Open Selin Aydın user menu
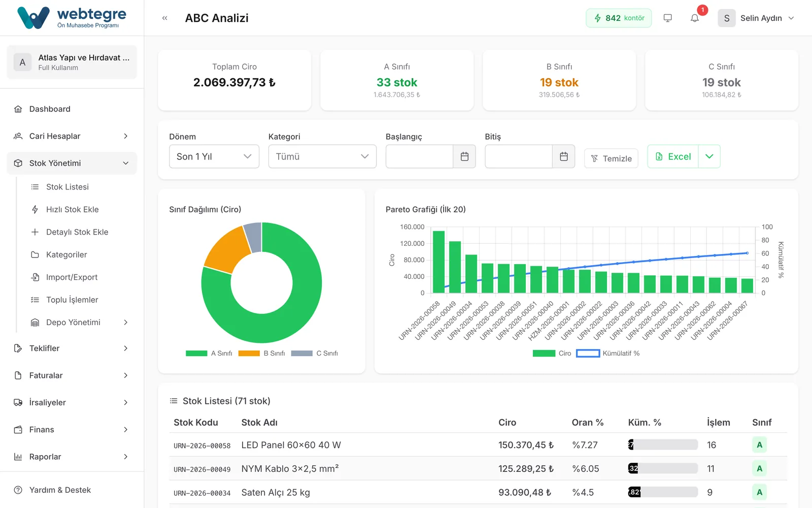The width and height of the screenshot is (812, 508). (x=756, y=18)
